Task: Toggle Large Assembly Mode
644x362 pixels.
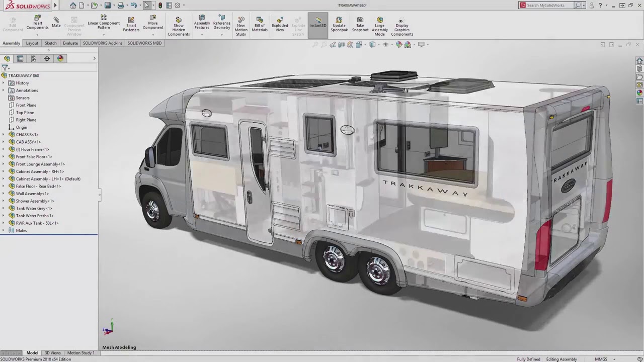Action: [380, 26]
